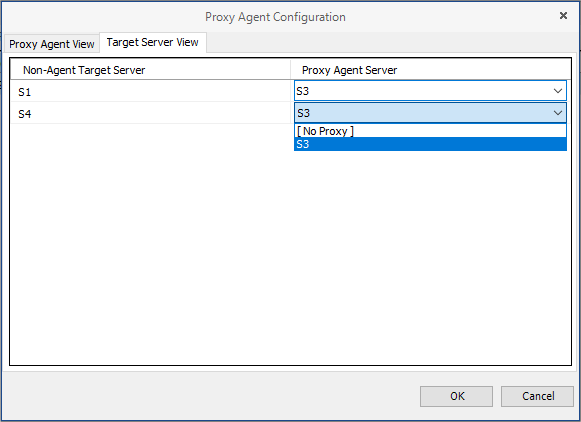Confirm changes with the OK button

pyautogui.click(x=456, y=396)
